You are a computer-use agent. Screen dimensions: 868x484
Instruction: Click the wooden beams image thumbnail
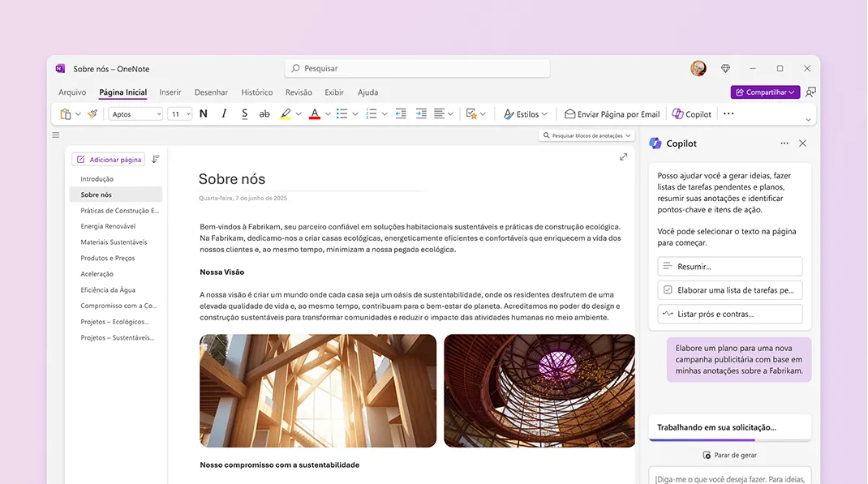[x=318, y=391]
